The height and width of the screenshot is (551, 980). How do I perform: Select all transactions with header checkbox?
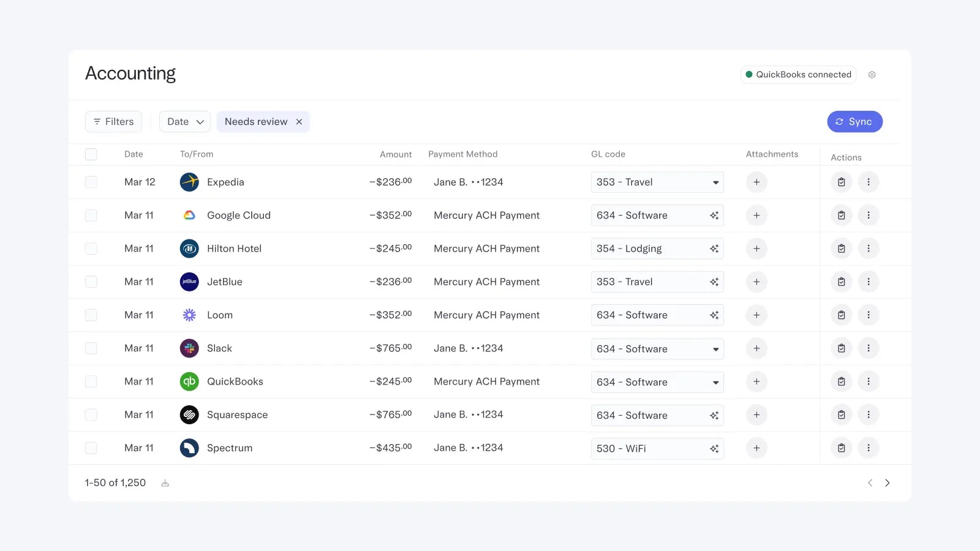pos(91,154)
